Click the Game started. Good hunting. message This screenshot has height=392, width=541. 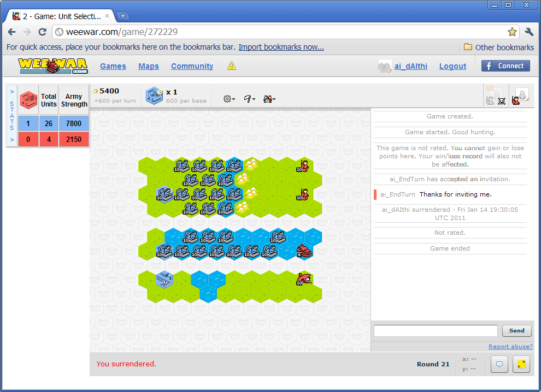pyautogui.click(x=450, y=132)
